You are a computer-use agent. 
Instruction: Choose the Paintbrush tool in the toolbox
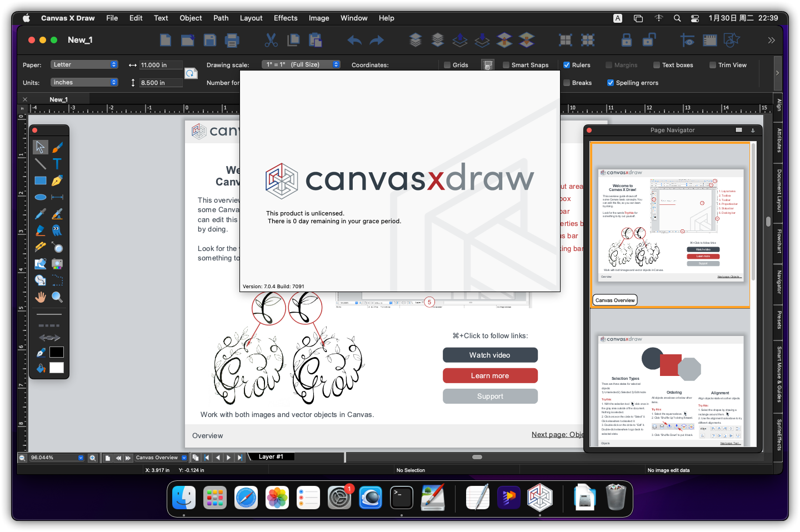pos(57,147)
